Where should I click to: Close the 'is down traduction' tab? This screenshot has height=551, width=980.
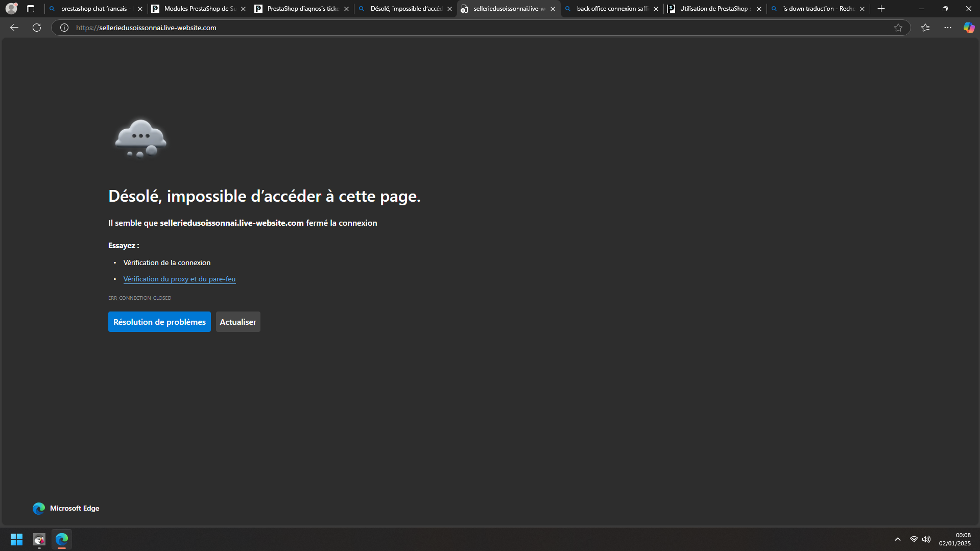click(x=862, y=9)
